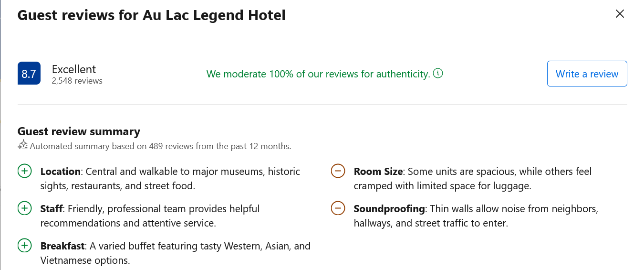644x270 pixels.
Task: Click the Guest review summary heading
Action: [79, 131]
